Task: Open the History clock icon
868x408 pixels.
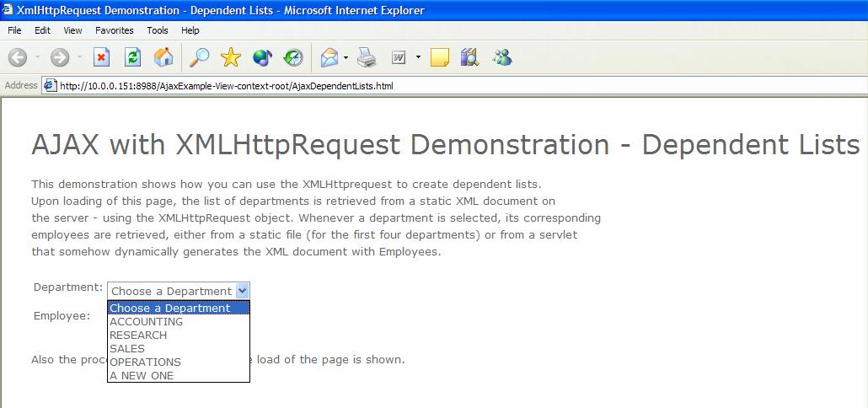Action: coord(293,57)
